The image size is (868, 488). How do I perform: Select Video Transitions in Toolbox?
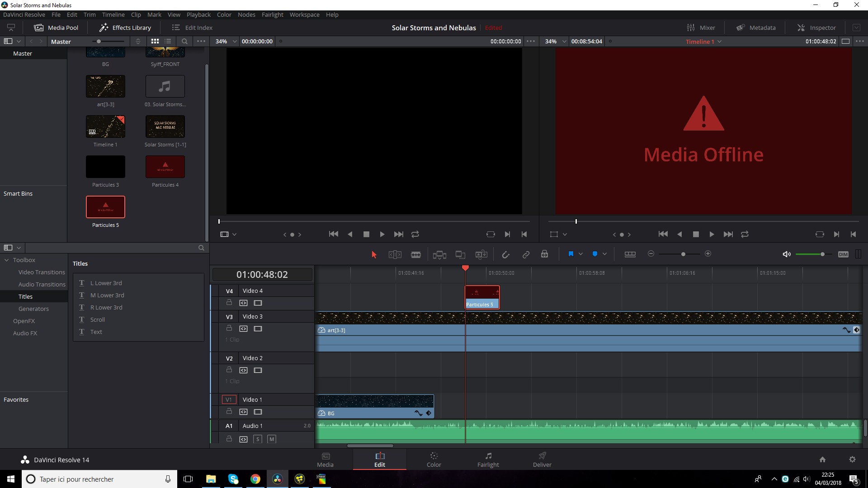[x=42, y=272]
